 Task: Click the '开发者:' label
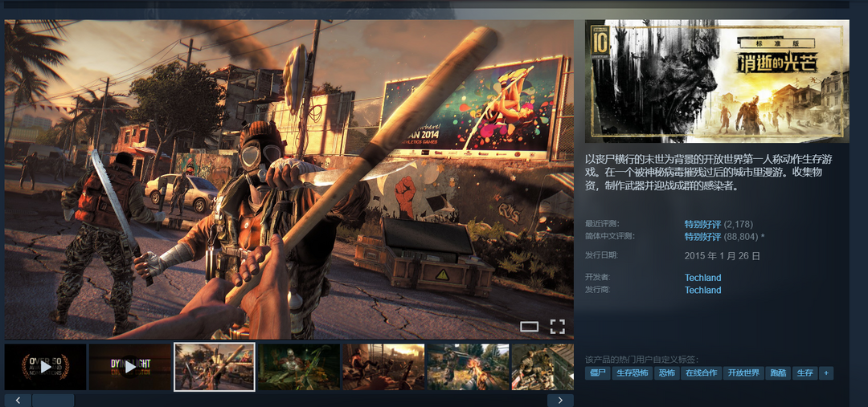(x=598, y=276)
